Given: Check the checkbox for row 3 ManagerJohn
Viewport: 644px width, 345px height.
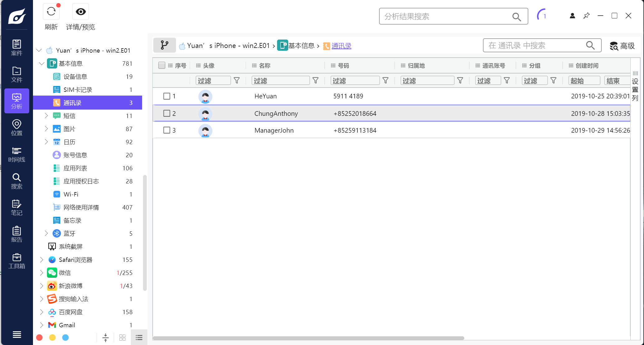Looking at the screenshot, I should coord(167,130).
